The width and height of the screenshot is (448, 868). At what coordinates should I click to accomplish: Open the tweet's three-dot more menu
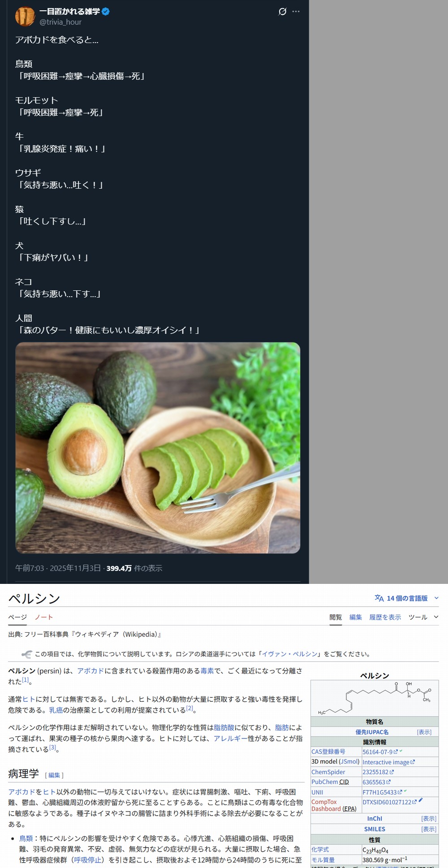[x=296, y=12]
